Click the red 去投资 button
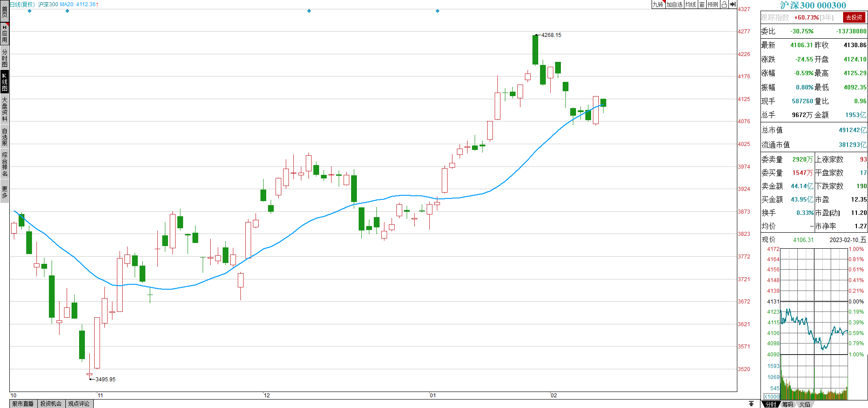 coord(854,17)
